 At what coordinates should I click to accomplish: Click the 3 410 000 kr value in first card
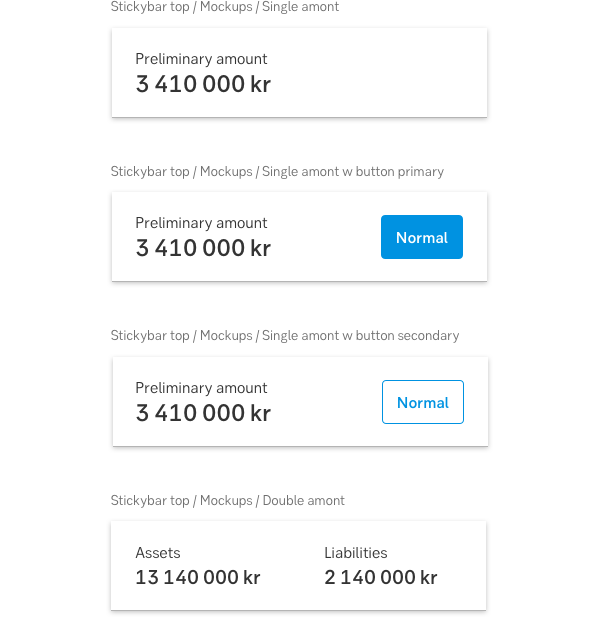[203, 84]
